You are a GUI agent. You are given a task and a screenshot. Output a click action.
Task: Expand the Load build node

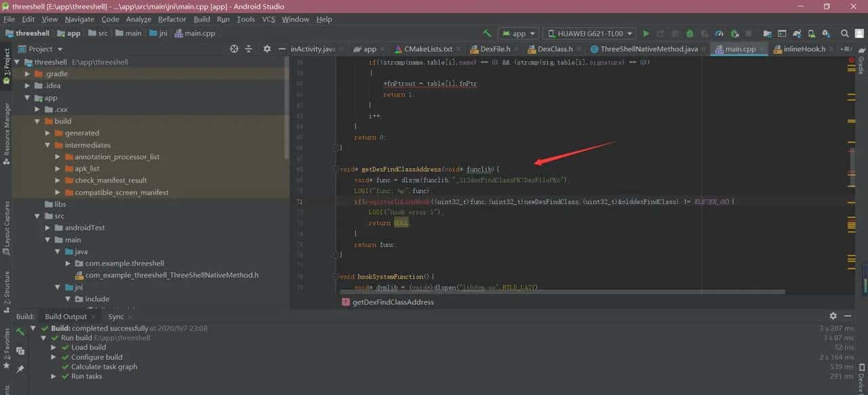pyautogui.click(x=54, y=348)
